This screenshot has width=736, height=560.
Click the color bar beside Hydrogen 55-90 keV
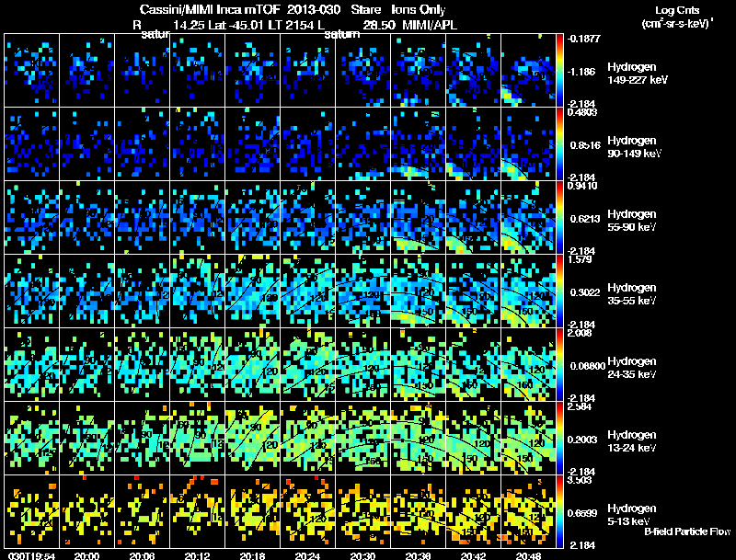tap(559, 218)
